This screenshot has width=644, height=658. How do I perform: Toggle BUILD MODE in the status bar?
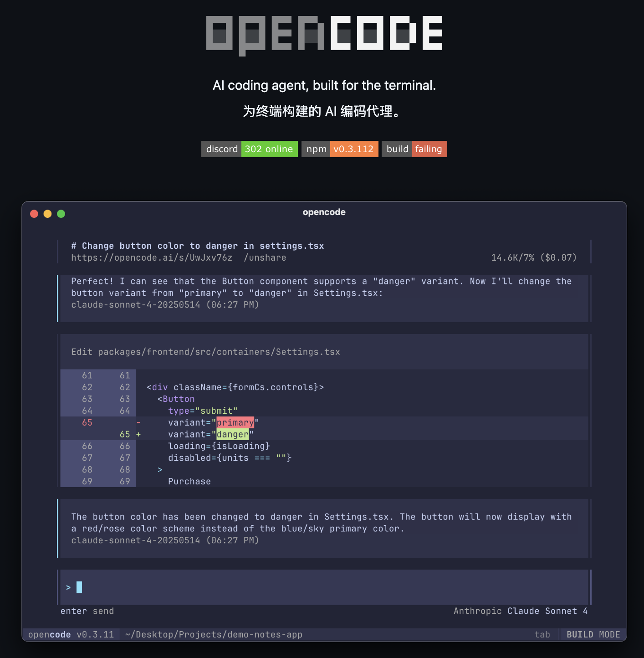tap(593, 634)
